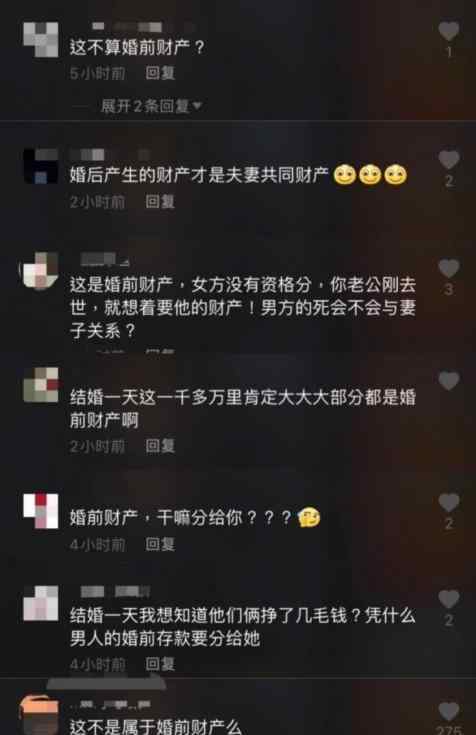
Task: Like the comment '结婚一天我想知道他们俩挣了几毛钱'
Action: [x=449, y=599]
